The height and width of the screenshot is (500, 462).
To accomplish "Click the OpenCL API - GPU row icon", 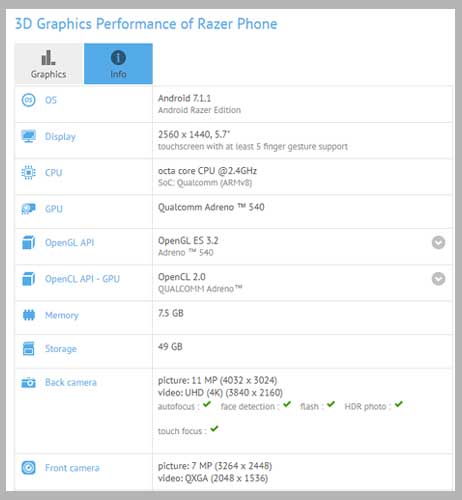I will pos(28,279).
